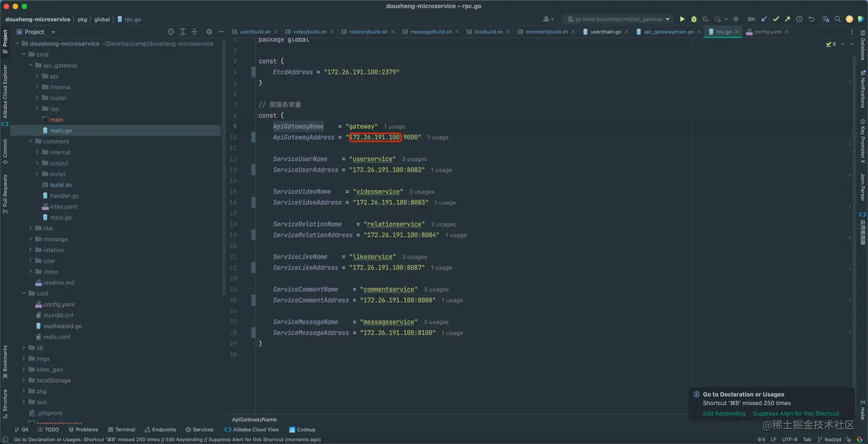868x444 pixels.
Task: Open the TODO tool window
Action: (x=48, y=430)
